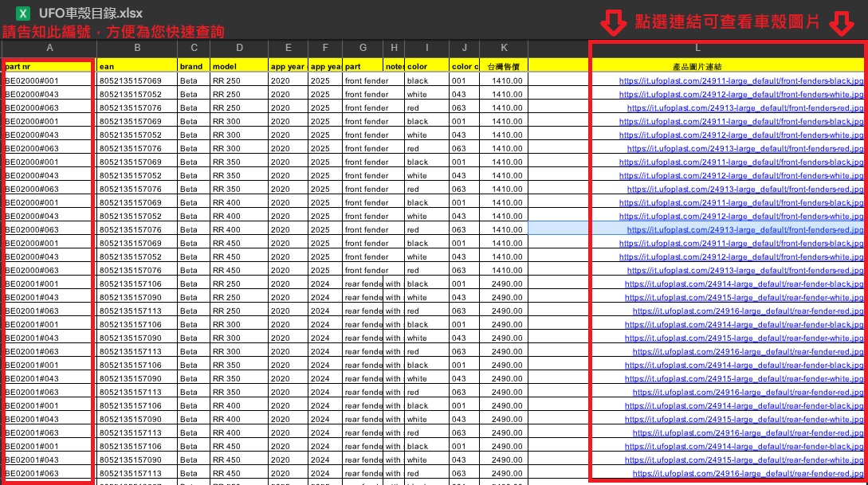The height and width of the screenshot is (485, 868).
Task: Open front-fenders-red link in the RR 400 row
Action: pos(745,229)
